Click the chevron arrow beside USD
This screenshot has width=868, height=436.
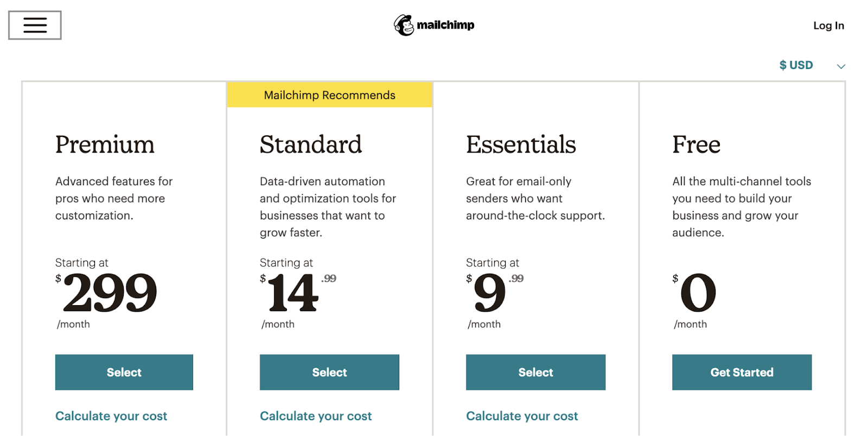841,66
